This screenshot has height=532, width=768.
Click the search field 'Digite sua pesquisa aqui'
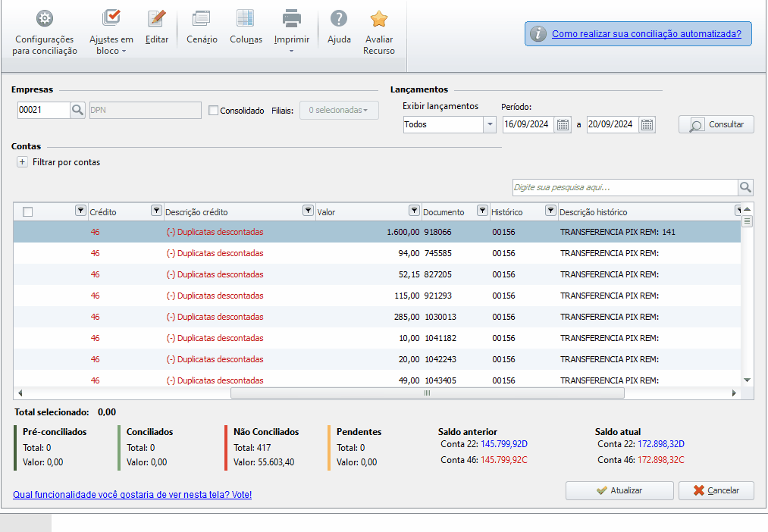pos(625,187)
